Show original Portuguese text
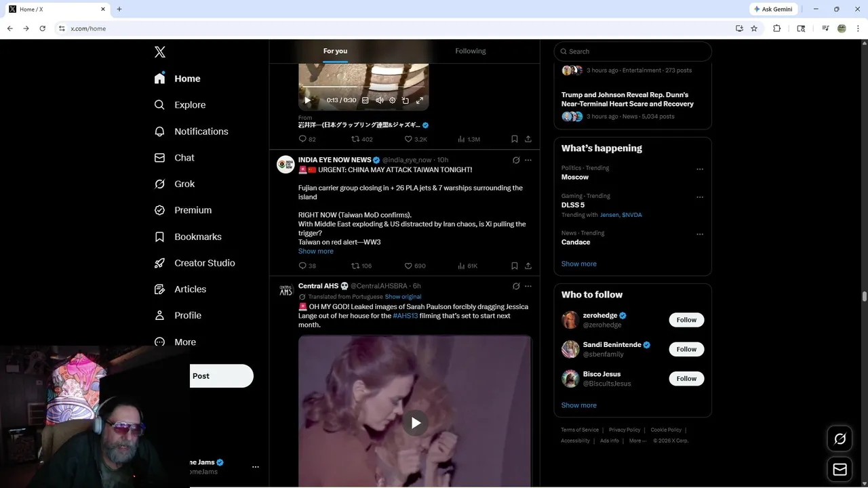 click(x=403, y=297)
